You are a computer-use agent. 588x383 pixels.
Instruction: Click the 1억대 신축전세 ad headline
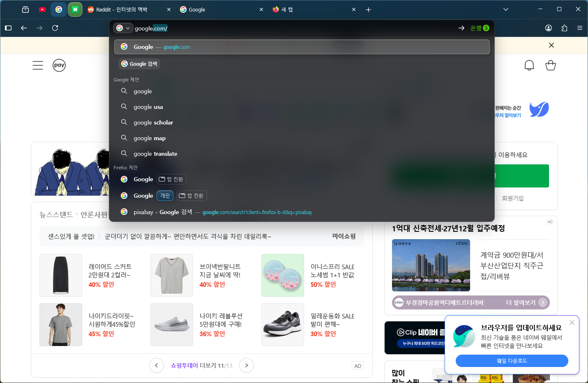[x=448, y=228]
